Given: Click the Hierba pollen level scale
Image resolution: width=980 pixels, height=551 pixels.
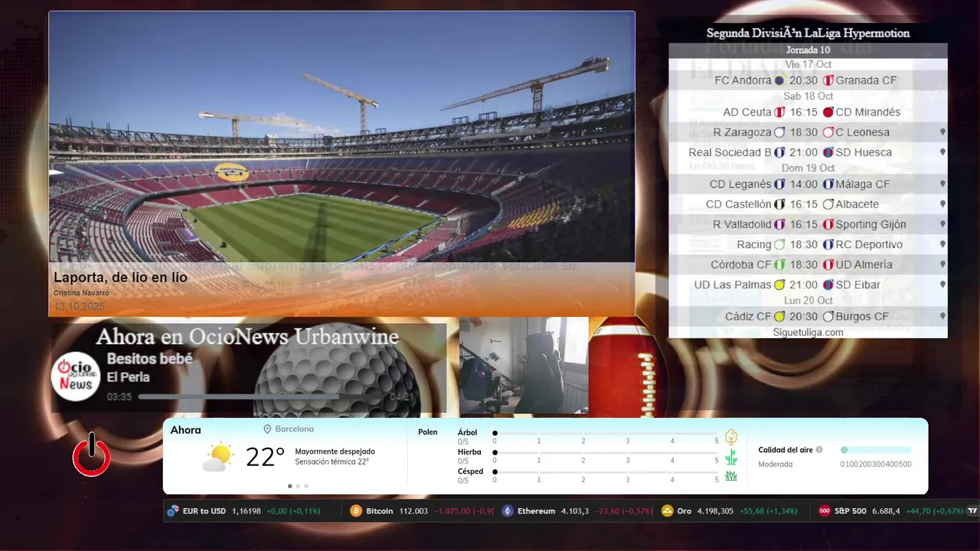Looking at the screenshot, I should pos(606,453).
